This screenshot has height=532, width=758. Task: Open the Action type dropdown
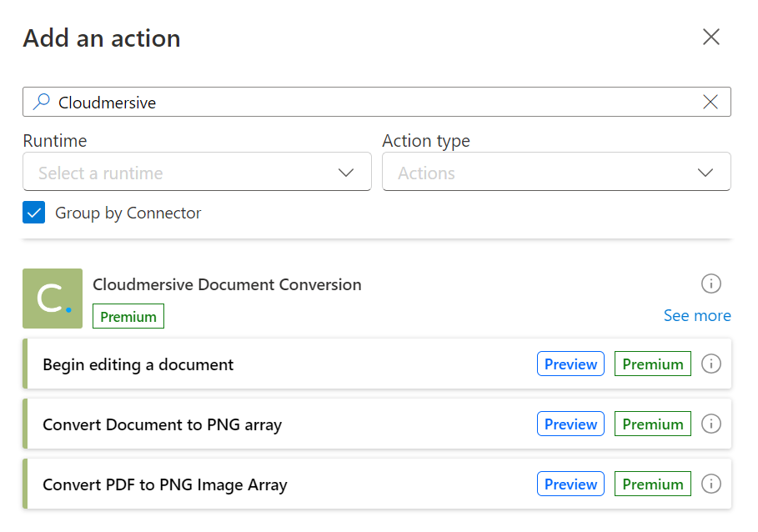[556, 172]
